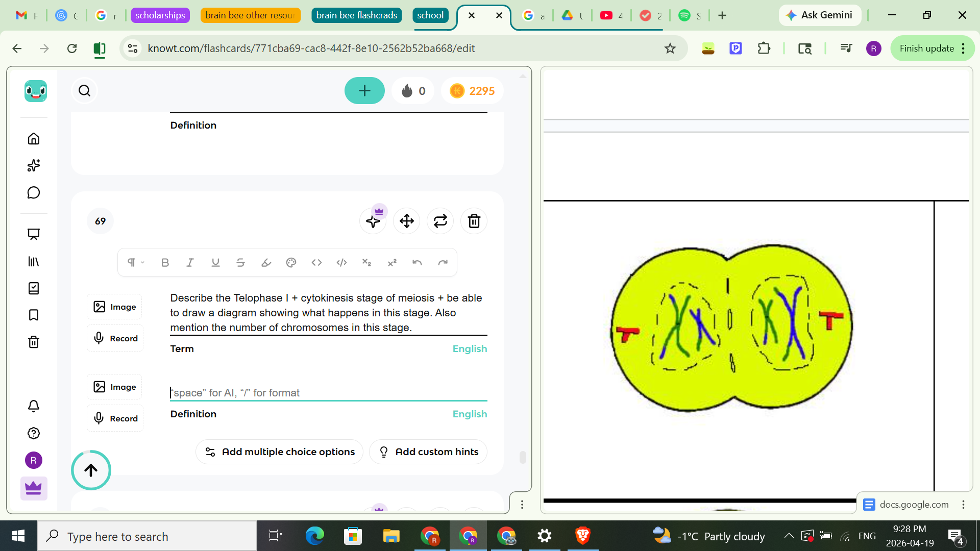Open the AI sparkle tool on card 69

[373, 221]
